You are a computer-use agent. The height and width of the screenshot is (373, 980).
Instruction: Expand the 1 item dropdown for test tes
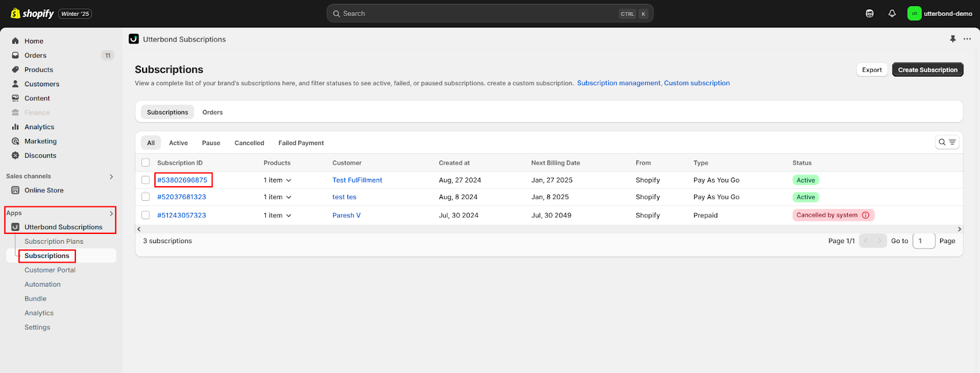point(277,197)
